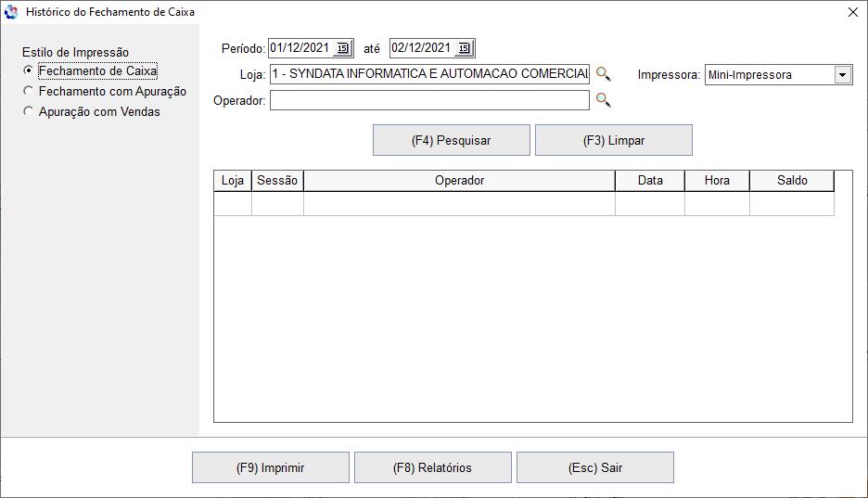Click the Saldo column header

coord(791,181)
